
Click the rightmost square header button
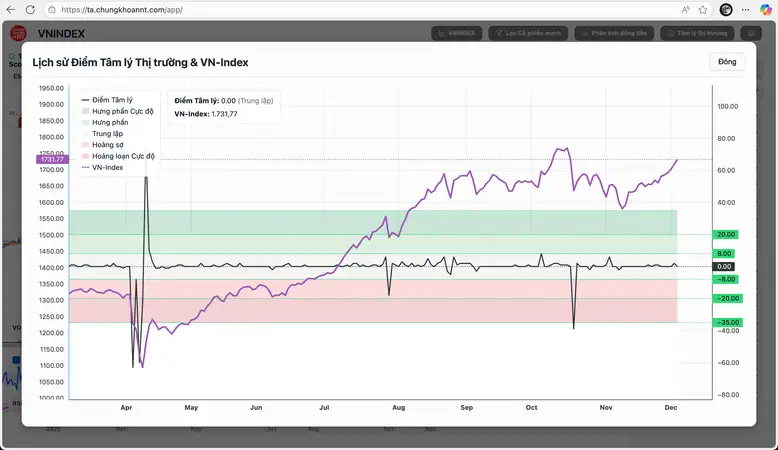[x=752, y=33]
